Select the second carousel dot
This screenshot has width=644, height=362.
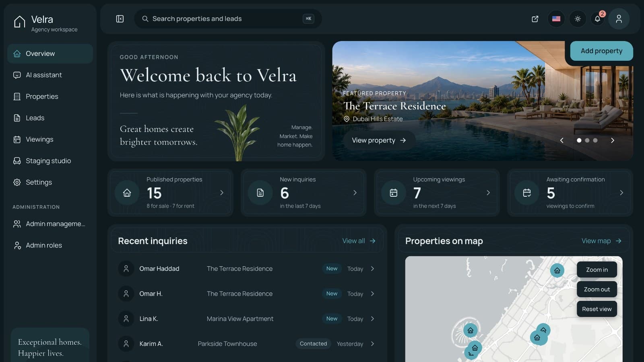click(587, 140)
